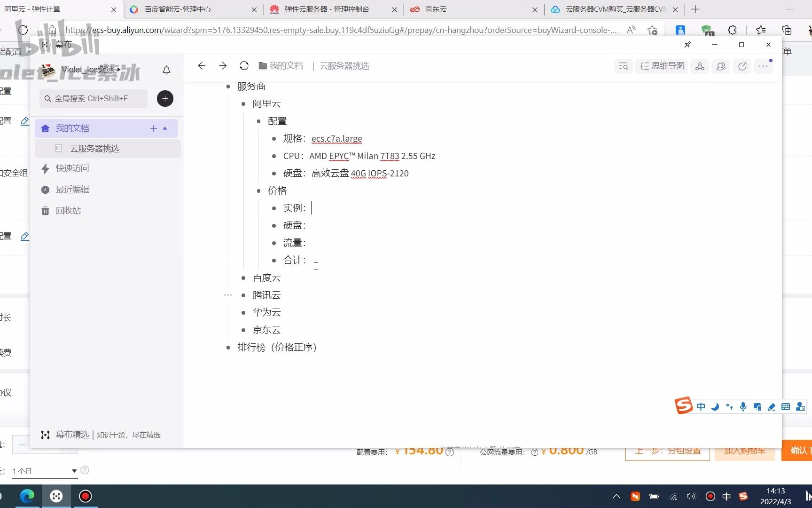Open the document search/outline icon in toolbar

624,66
